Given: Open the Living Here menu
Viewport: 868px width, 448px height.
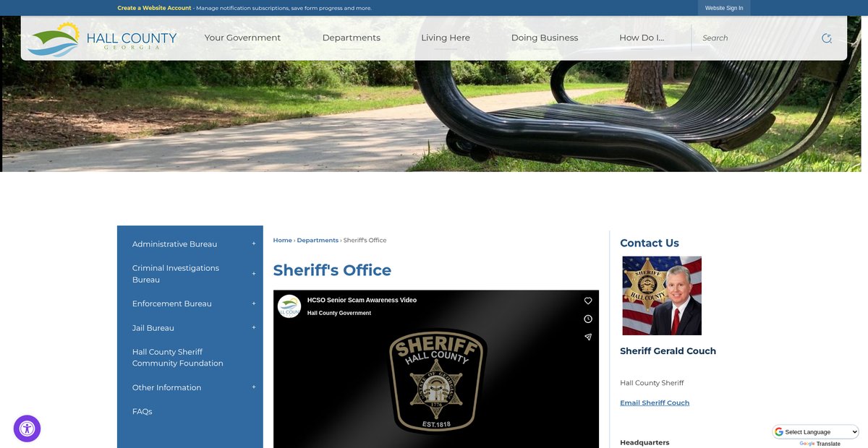Looking at the screenshot, I should (446, 38).
